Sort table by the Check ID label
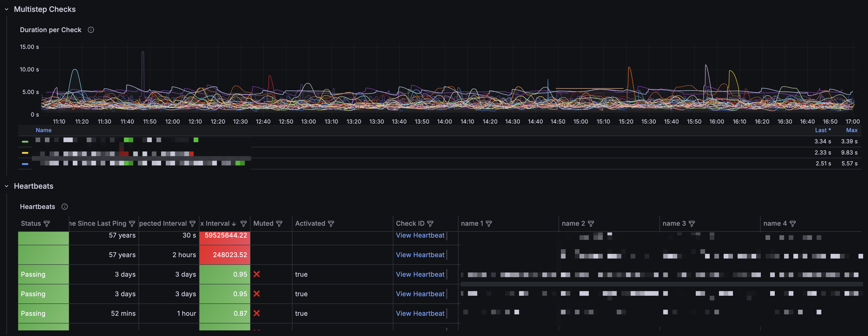This screenshot has height=336, width=868. 410,224
